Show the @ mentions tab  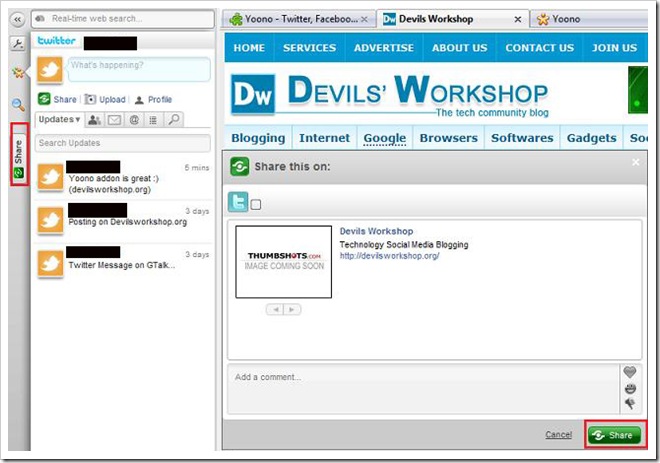coord(134,120)
